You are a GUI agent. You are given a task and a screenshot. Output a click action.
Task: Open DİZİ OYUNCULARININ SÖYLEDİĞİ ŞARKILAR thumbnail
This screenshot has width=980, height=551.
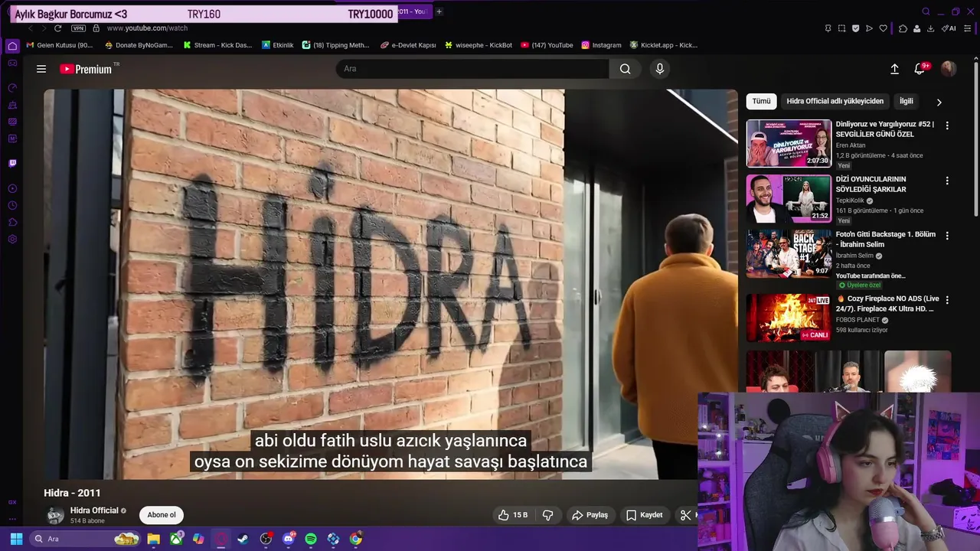click(x=789, y=199)
